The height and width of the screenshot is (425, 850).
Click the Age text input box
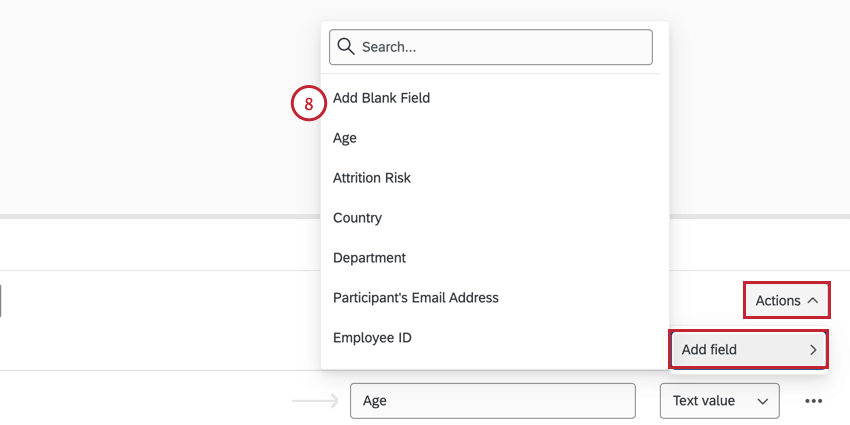click(x=492, y=401)
